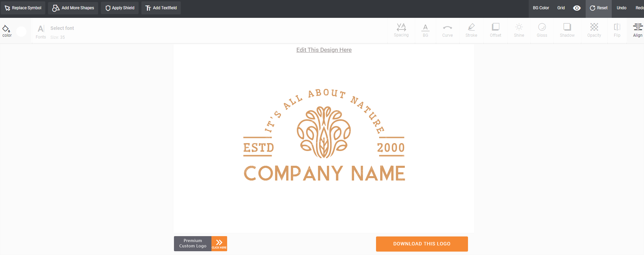Open the Offset tool
The height and width of the screenshot is (255, 644).
pos(495,31)
